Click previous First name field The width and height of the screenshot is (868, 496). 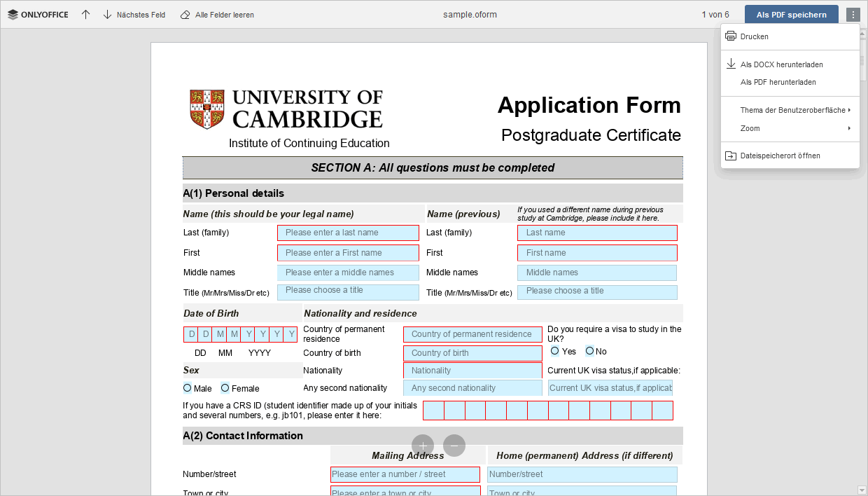597,253
